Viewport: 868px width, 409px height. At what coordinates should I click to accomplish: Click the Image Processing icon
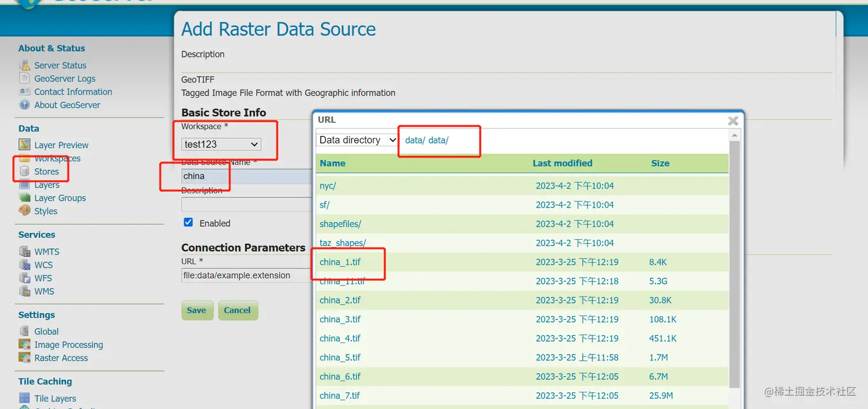click(x=25, y=345)
